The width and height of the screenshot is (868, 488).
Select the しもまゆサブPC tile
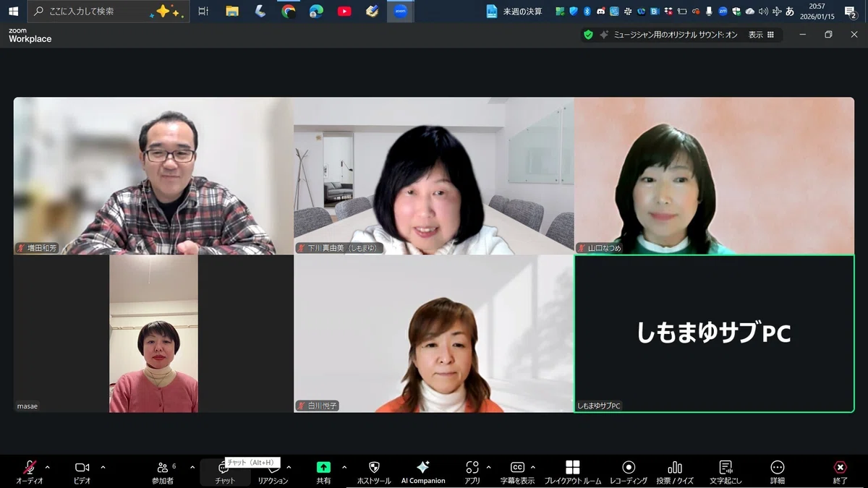[x=714, y=333]
